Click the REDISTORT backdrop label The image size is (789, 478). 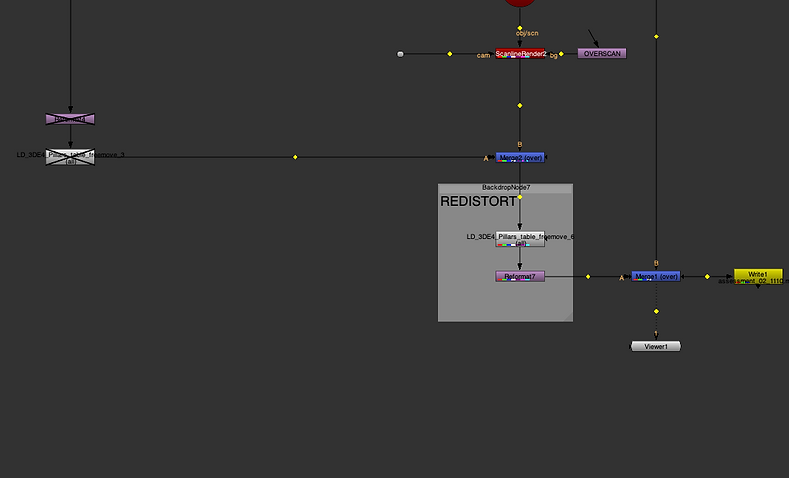coord(478,201)
